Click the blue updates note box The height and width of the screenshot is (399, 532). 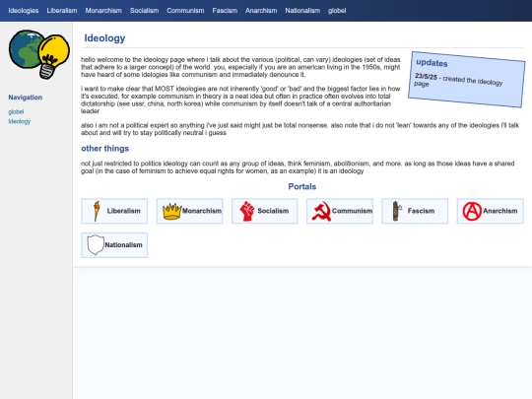tap(467, 80)
